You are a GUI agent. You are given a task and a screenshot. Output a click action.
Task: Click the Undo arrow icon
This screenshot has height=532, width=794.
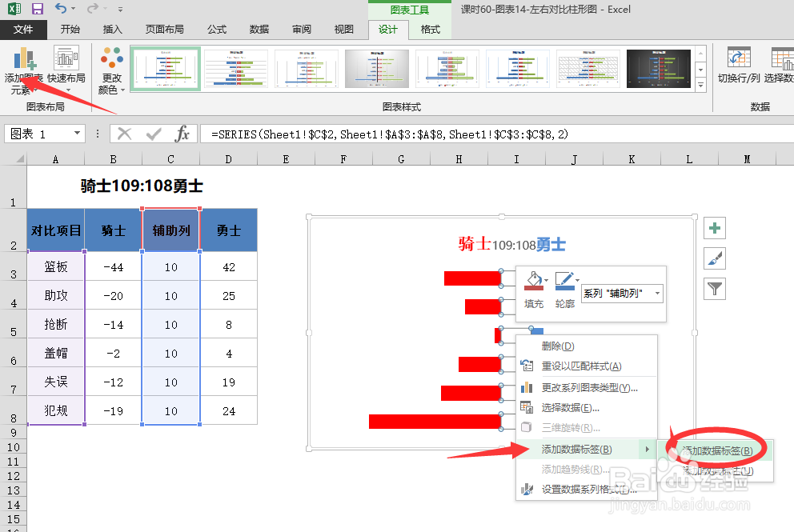pyautogui.click(x=61, y=9)
